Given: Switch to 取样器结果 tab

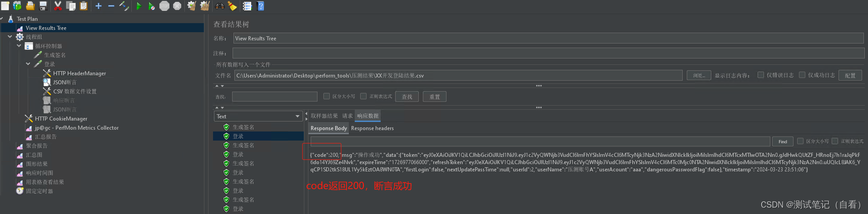Looking at the screenshot, I should click(324, 116).
